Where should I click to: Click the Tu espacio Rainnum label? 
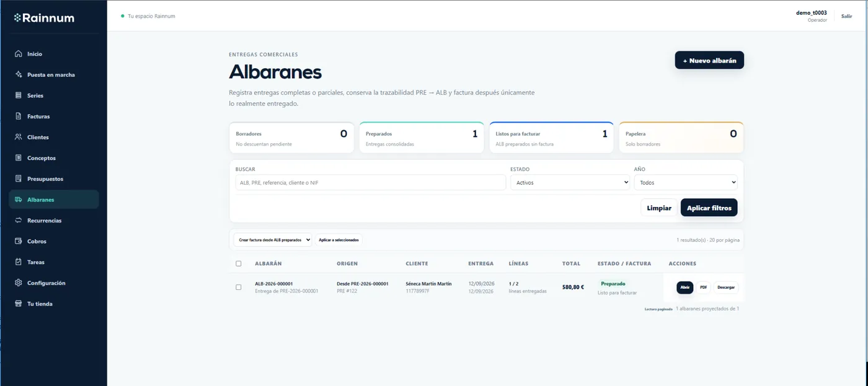coord(151,16)
